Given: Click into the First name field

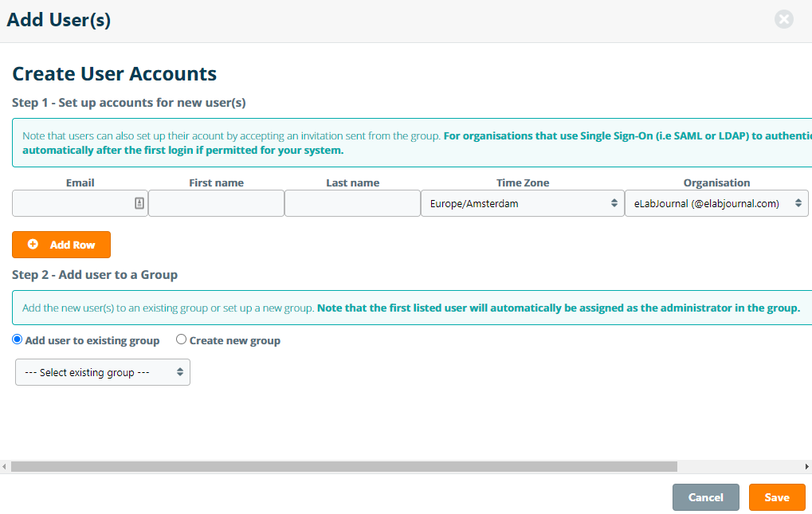Looking at the screenshot, I should point(216,203).
